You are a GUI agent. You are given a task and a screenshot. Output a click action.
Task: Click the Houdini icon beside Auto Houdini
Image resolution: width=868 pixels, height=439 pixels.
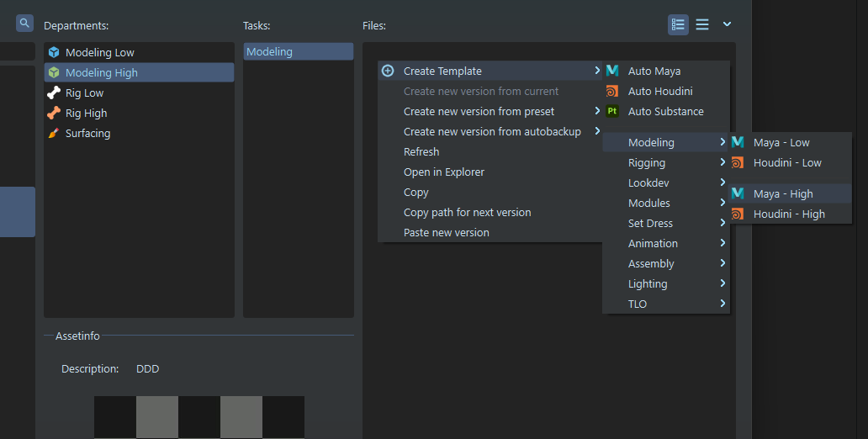612,92
